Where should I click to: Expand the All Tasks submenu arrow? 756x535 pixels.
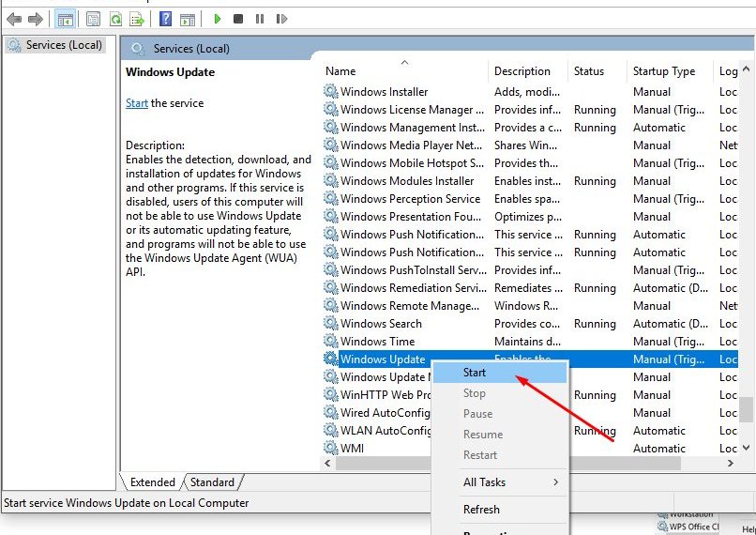point(556,481)
